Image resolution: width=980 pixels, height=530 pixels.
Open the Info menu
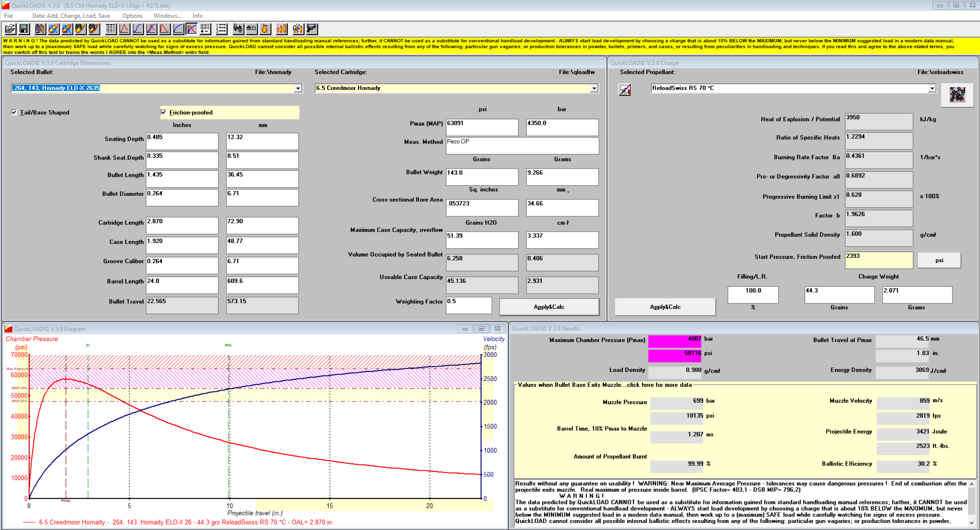click(x=197, y=16)
